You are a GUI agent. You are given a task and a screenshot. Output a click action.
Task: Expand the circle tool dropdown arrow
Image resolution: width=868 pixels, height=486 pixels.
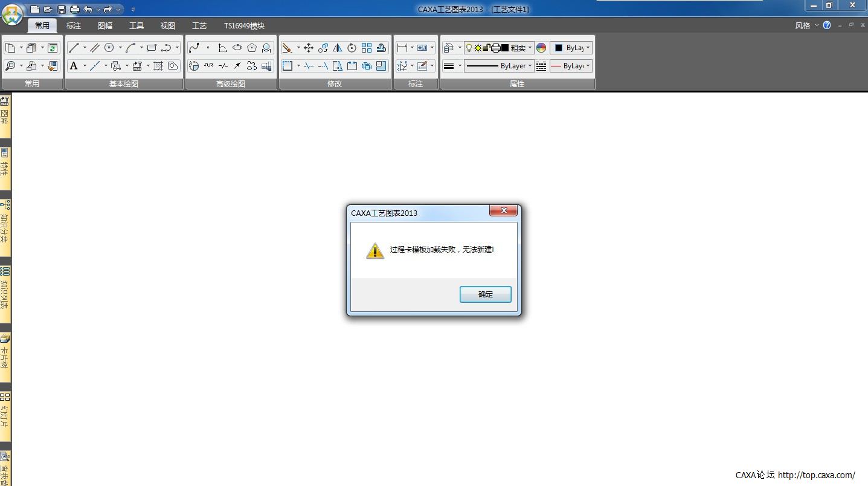click(120, 48)
